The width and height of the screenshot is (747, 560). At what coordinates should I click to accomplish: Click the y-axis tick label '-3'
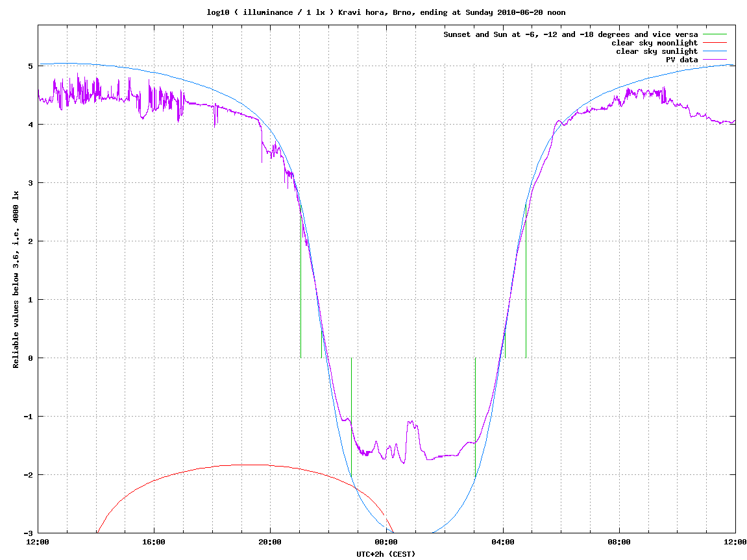[29, 533]
